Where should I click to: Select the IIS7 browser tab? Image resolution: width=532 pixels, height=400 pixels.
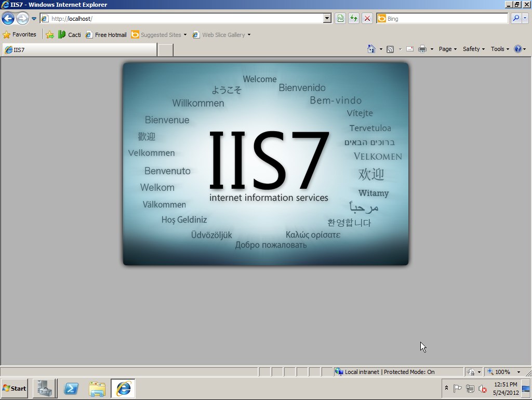pyautogui.click(x=79, y=50)
